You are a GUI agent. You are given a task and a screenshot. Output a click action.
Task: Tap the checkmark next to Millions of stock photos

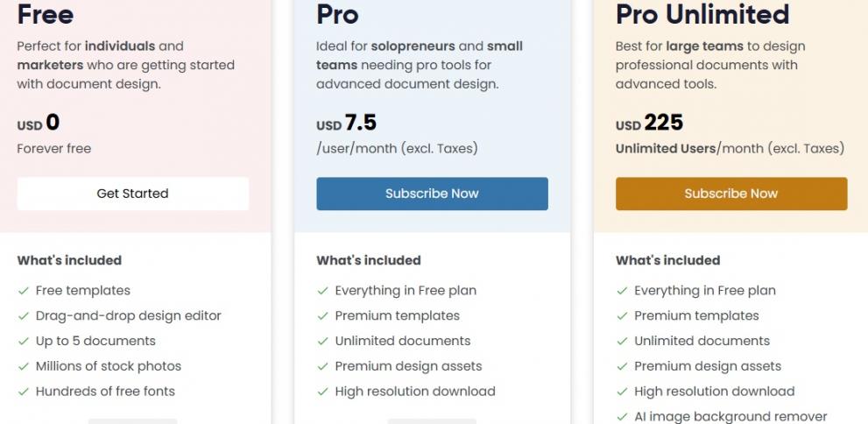pos(24,367)
